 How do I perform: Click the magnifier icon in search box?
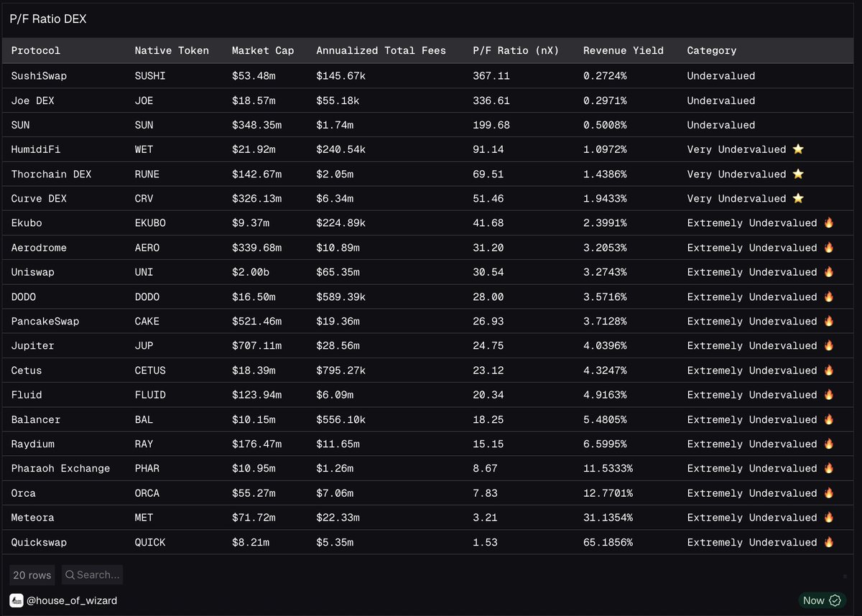(70, 575)
